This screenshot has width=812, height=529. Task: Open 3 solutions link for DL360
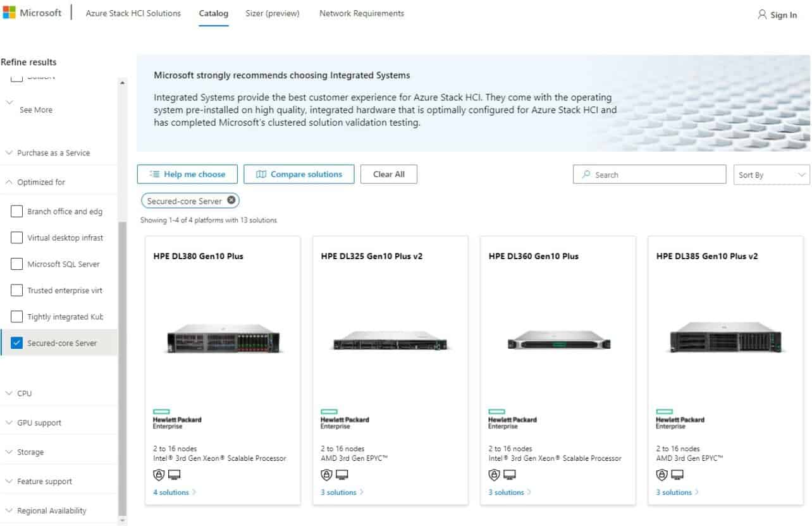pyautogui.click(x=510, y=492)
